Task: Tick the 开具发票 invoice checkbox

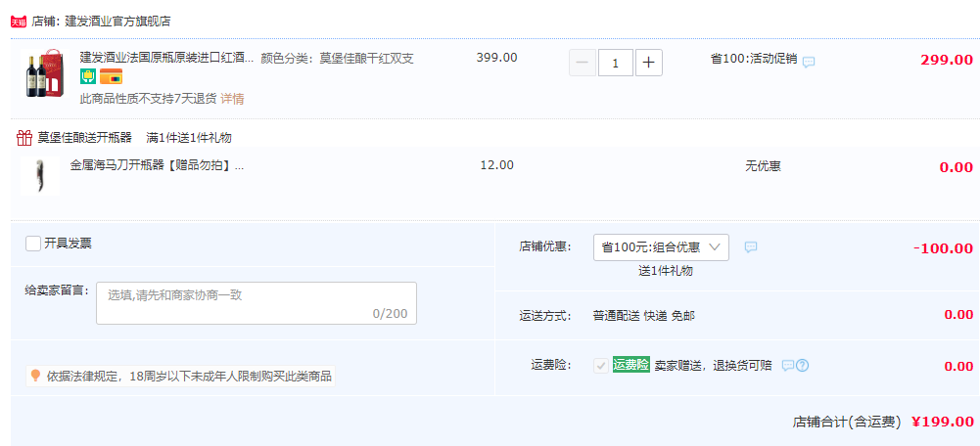Action: tap(33, 243)
